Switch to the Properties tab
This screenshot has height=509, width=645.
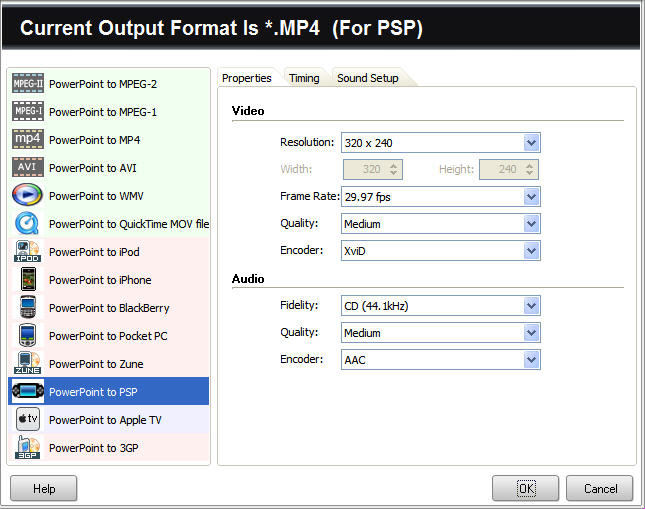[247, 78]
